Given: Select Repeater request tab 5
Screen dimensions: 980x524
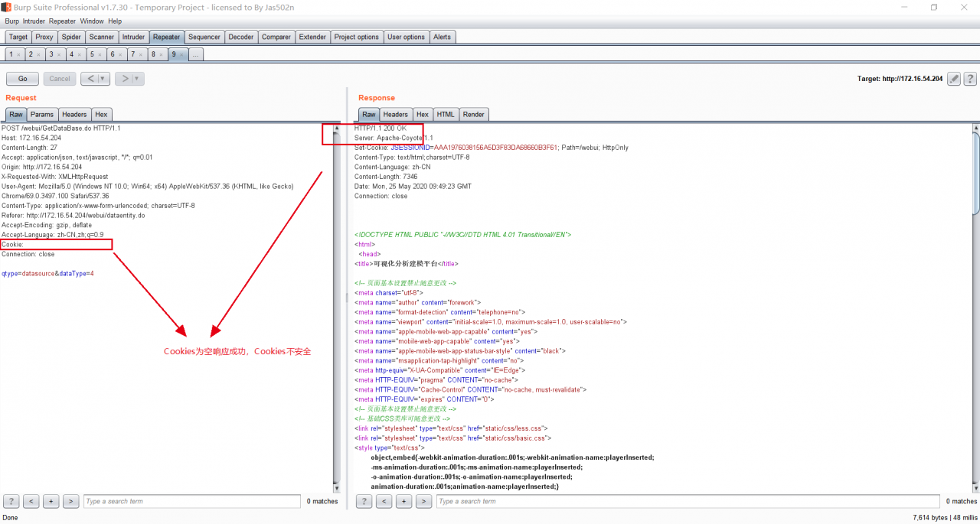Looking at the screenshot, I should [x=94, y=54].
